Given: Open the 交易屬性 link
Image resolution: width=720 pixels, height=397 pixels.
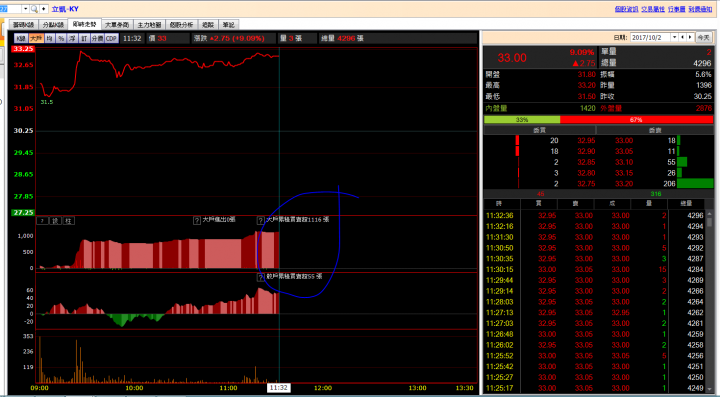Looking at the screenshot, I should [x=653, y=9].
